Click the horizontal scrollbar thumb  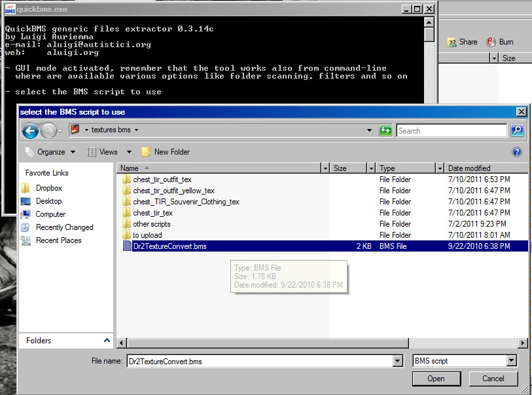[x=268, y=343]
